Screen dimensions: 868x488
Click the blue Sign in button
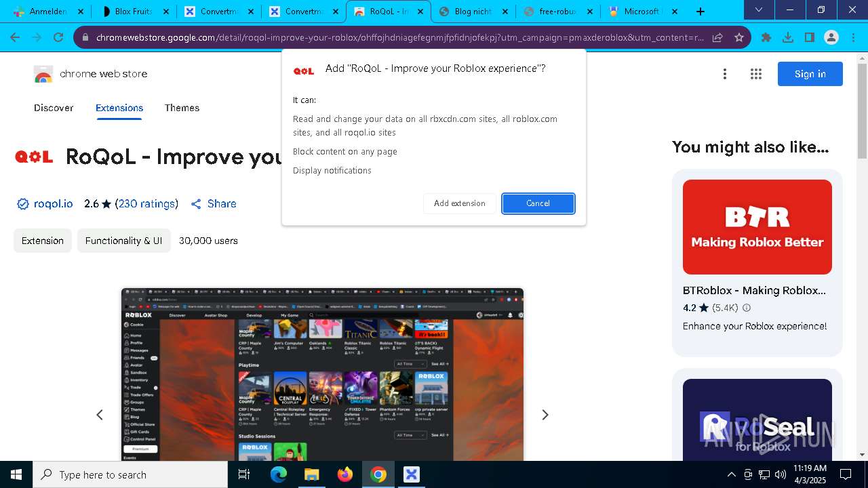[810, 74]
